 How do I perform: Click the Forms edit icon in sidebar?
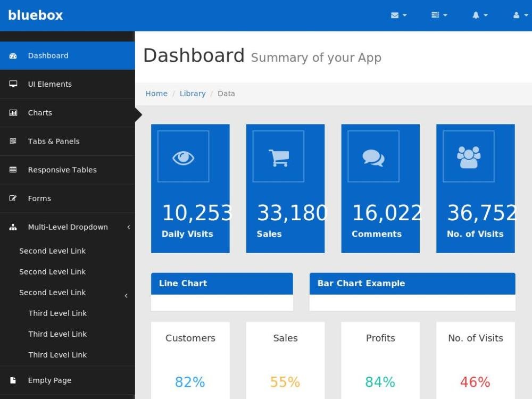click(13, 198)
